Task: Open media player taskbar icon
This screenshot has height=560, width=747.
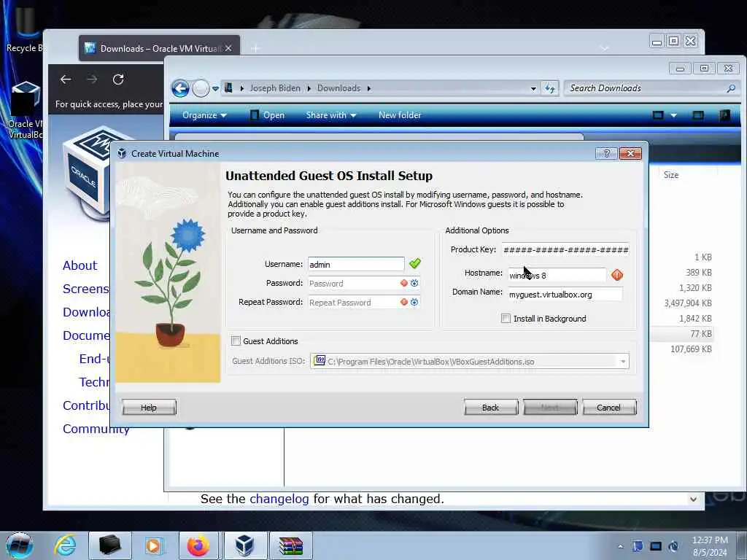Action: [153, 545]
